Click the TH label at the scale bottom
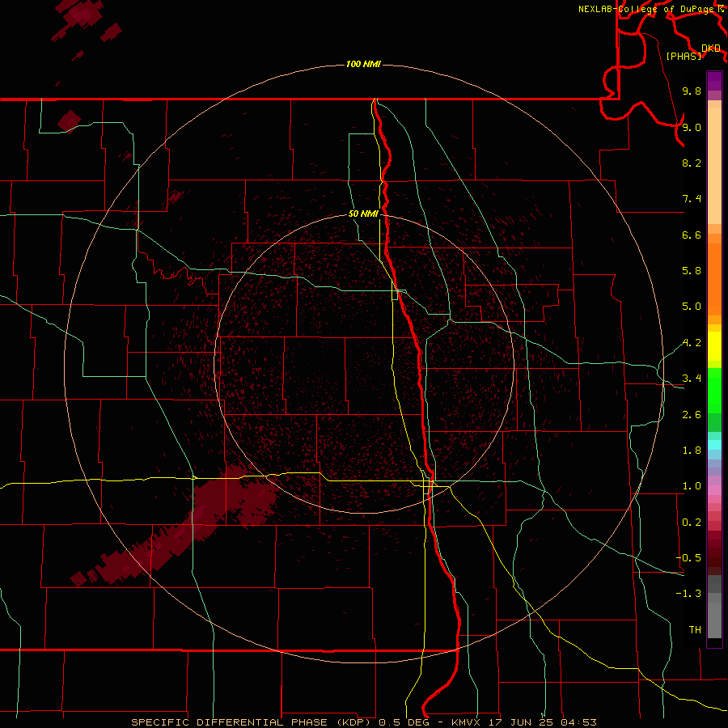 pos(695,630)
